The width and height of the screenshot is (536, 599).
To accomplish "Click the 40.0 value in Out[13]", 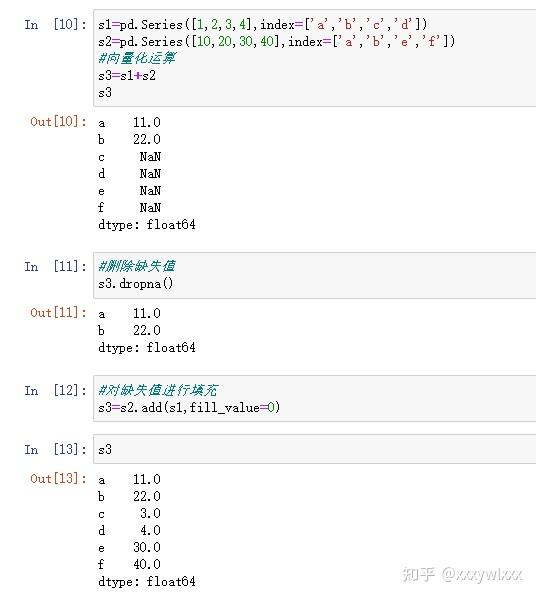I will coord(147,564).
